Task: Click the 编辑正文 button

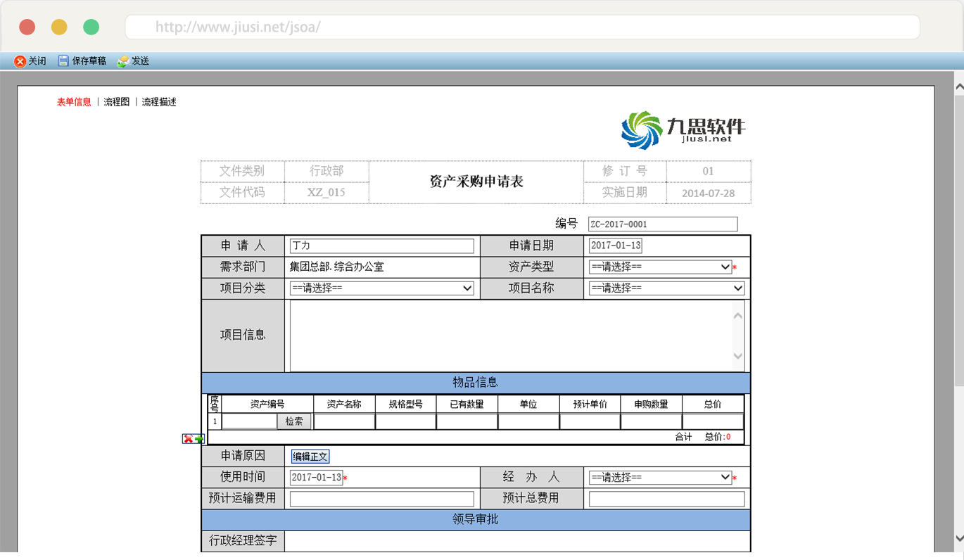Action: coord(310,457)
